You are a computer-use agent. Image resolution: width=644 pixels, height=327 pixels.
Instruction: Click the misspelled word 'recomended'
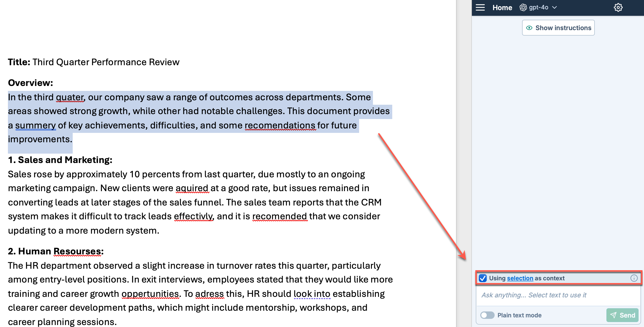[x=279, y=216]
